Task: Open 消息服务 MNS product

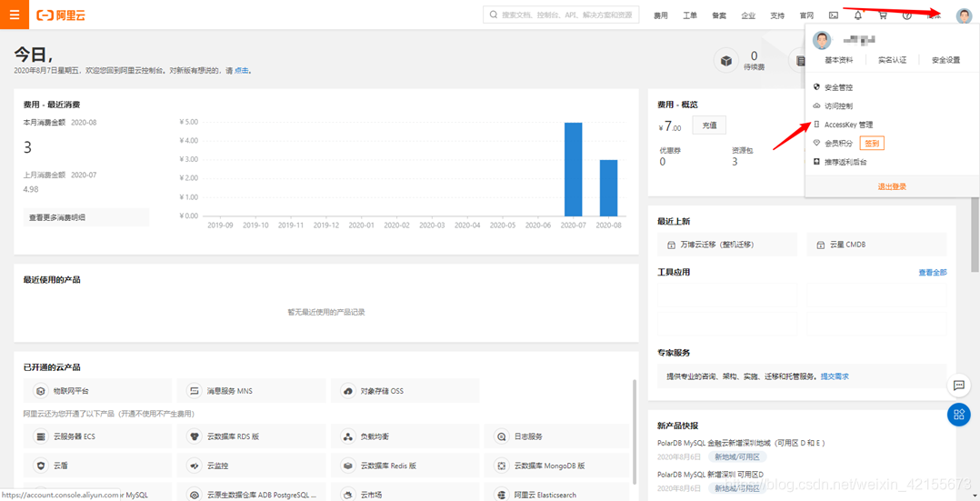Action: (251, 391)
